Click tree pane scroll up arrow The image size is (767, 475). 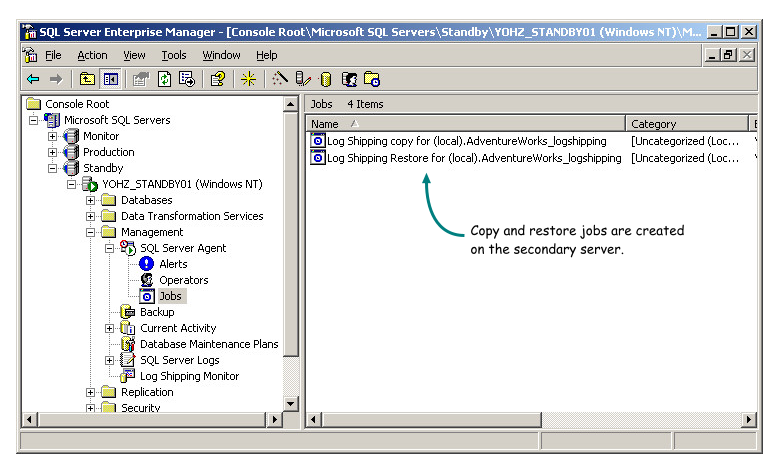[291, 104]
